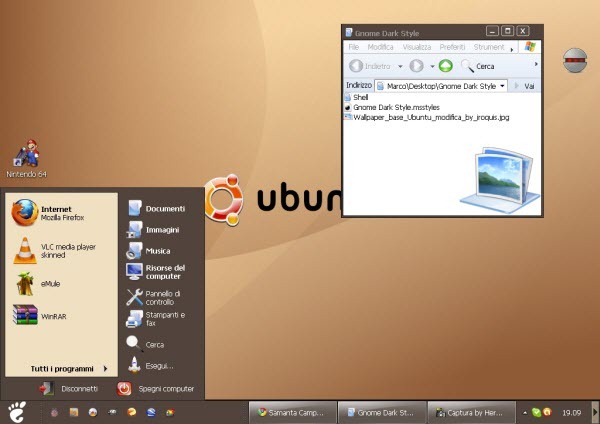Expand the toolbar overflow chevron

coord(536,64)
